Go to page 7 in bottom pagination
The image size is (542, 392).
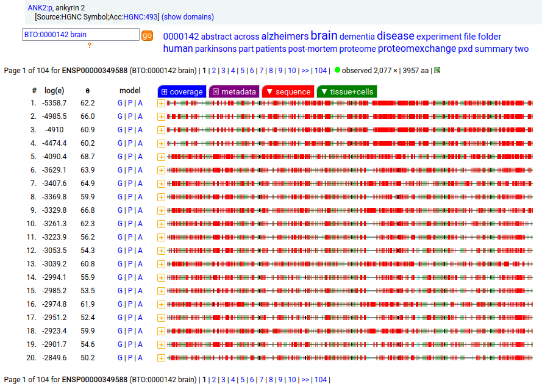[x=262, y=380]
